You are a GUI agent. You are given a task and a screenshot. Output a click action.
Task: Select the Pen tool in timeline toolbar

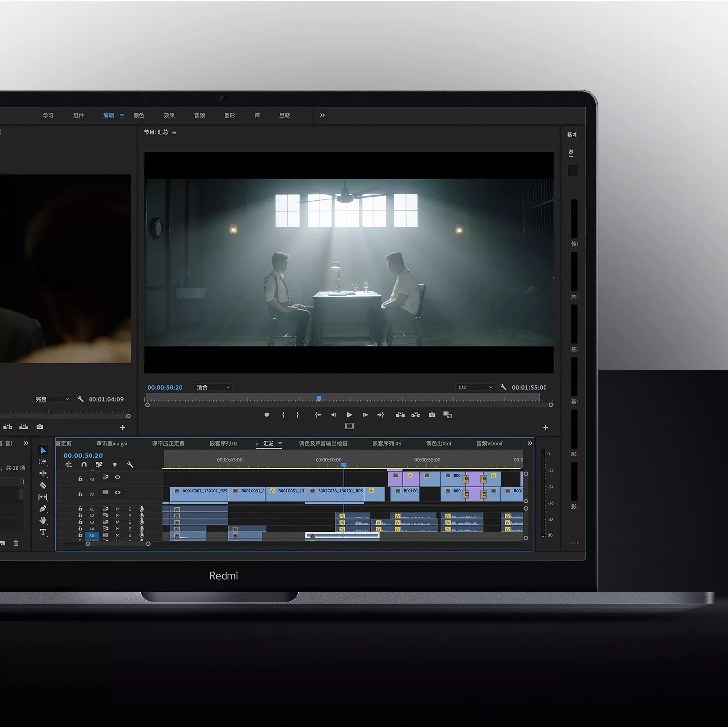[43, 508]
